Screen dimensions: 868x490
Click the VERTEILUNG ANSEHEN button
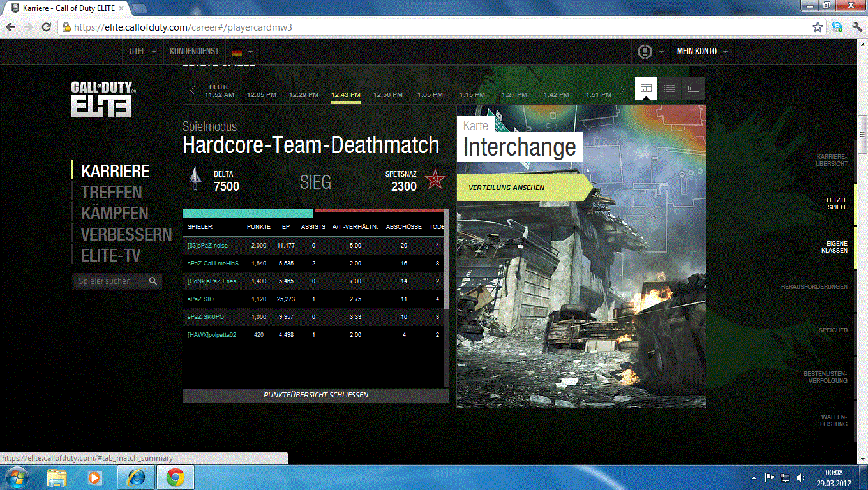(x=506, y=188)
